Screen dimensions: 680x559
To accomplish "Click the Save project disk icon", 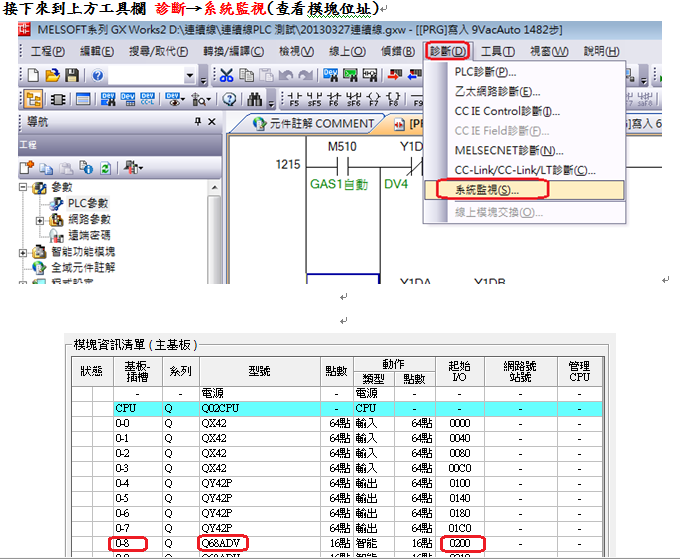I will click(72, 76).
